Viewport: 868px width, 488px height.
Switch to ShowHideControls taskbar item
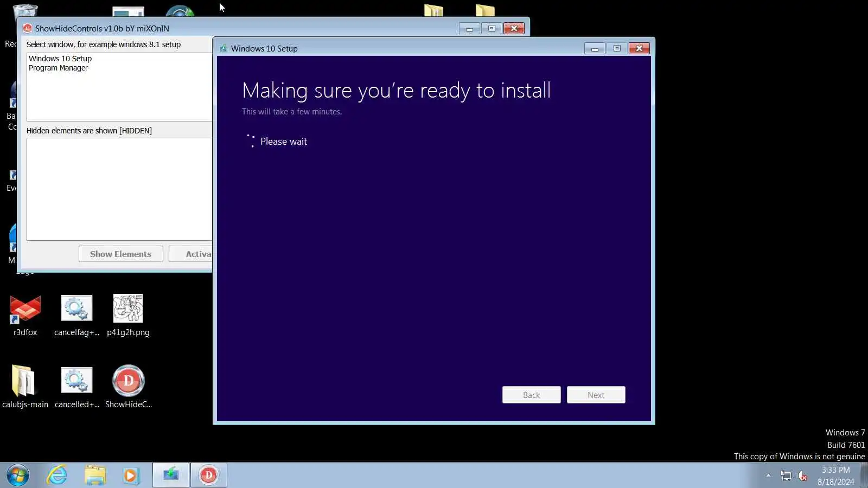click(209, 476)
